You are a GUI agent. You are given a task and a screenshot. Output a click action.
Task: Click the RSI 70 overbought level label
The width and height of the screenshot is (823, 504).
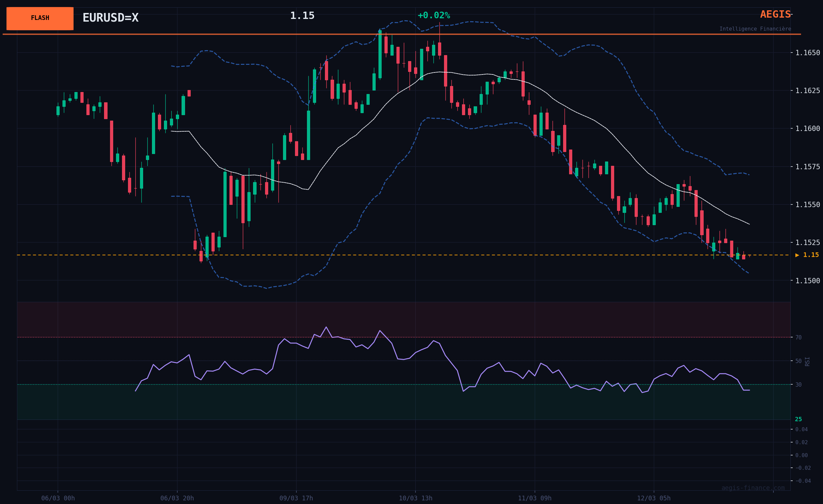(x=798, y=337)
